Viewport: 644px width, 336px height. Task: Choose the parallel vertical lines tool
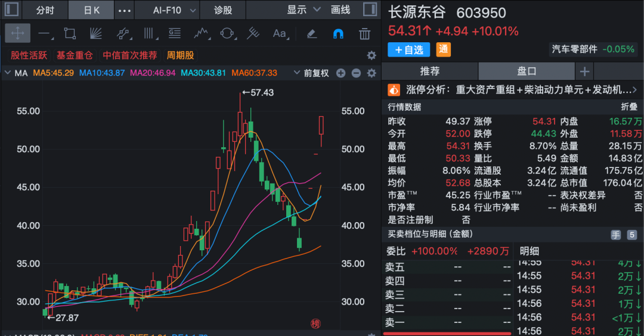[x=148, y=33]
